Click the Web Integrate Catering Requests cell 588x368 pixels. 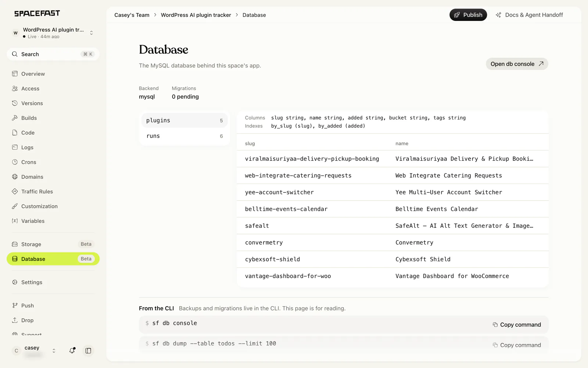[449, 176]
